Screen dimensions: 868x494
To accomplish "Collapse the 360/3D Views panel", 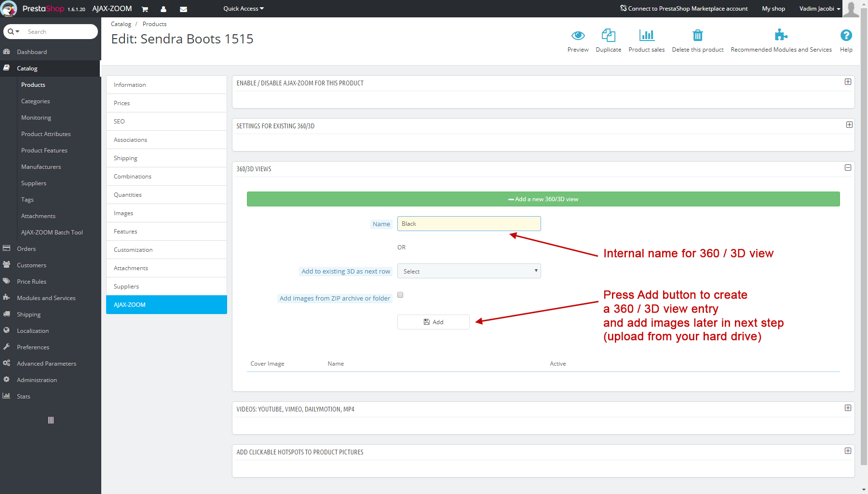I will 848,168.
